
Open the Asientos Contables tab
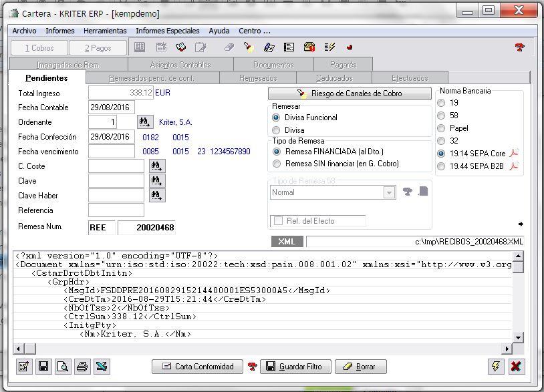(x=180, y=65)
